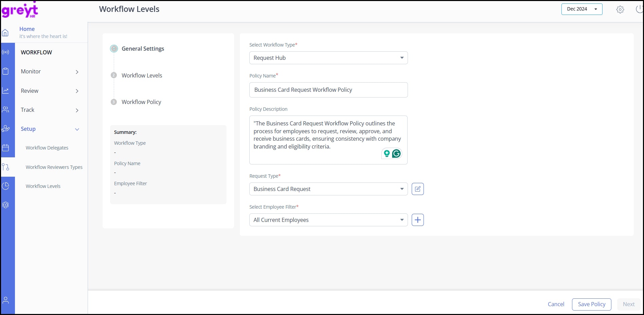Open the people sidebar icon

pyautogui.click(x=5, y=109)
